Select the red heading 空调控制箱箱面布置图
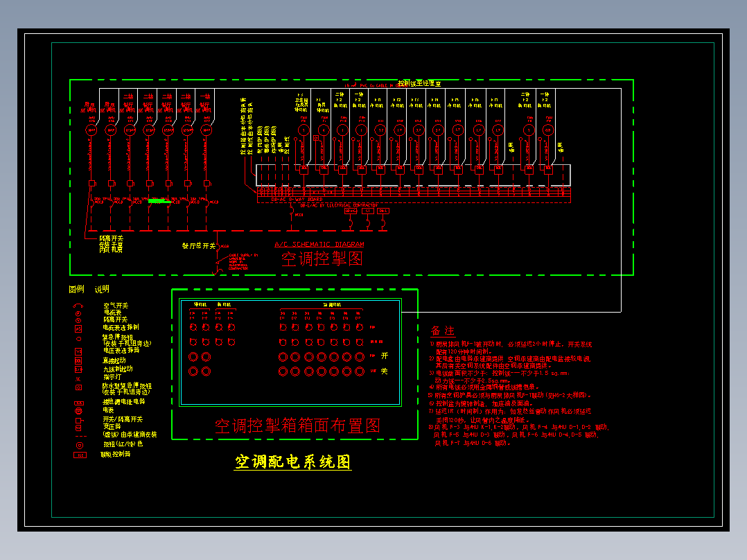Screen dimensions: 747x560 click(297, 426)
